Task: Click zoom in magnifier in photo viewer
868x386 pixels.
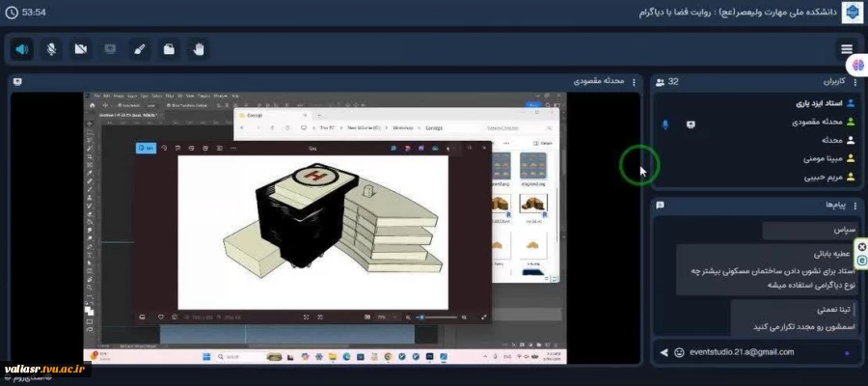Action: click(464, 317)
